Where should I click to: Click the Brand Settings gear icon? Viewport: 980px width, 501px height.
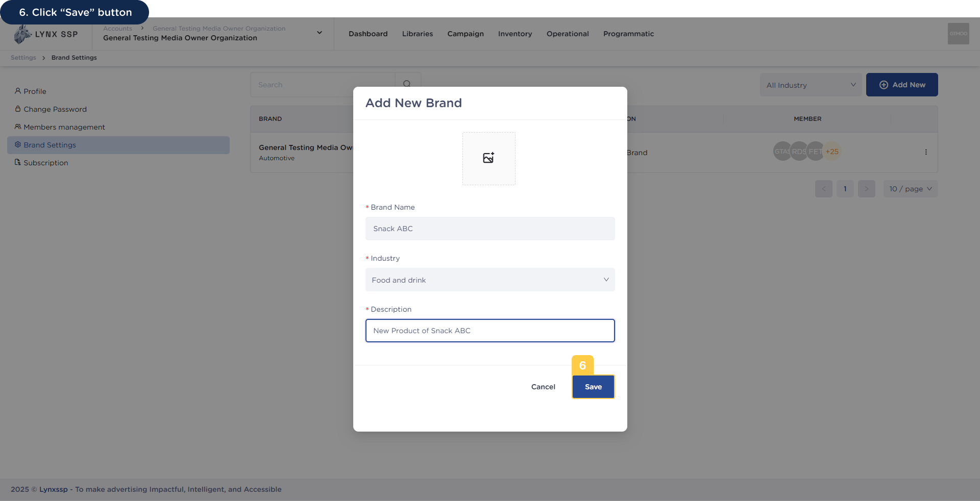(x=18, y=144)
